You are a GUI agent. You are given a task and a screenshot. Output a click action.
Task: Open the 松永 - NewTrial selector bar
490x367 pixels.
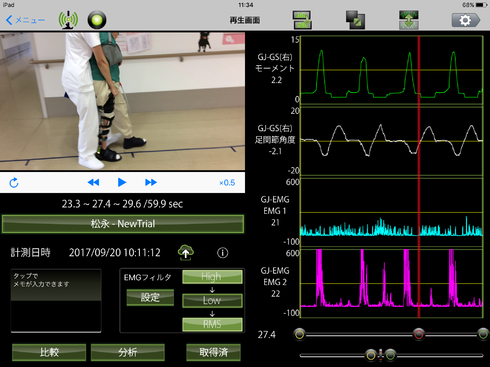click(x=123, y=224)
